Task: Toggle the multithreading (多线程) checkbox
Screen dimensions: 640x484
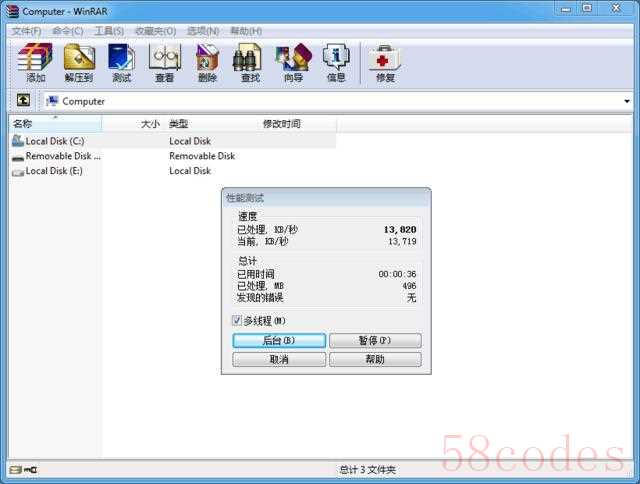Action: pos(237,320)
